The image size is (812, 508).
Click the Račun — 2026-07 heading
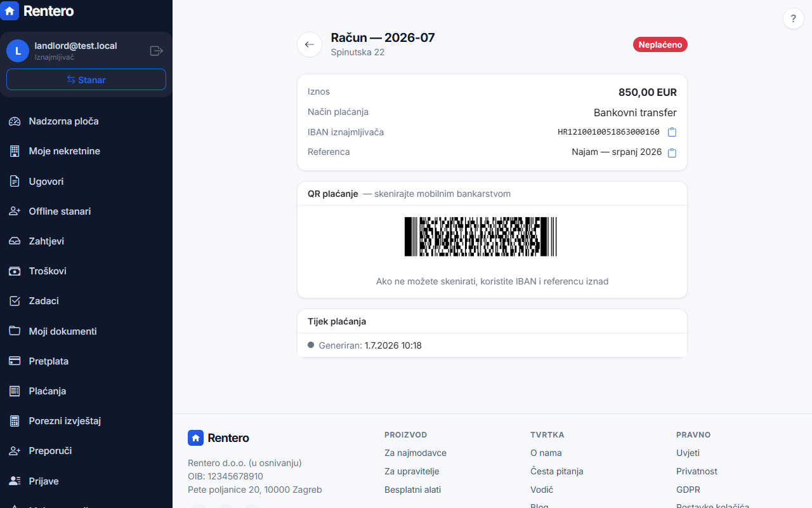pyautogui.click(x=383, y=37)
